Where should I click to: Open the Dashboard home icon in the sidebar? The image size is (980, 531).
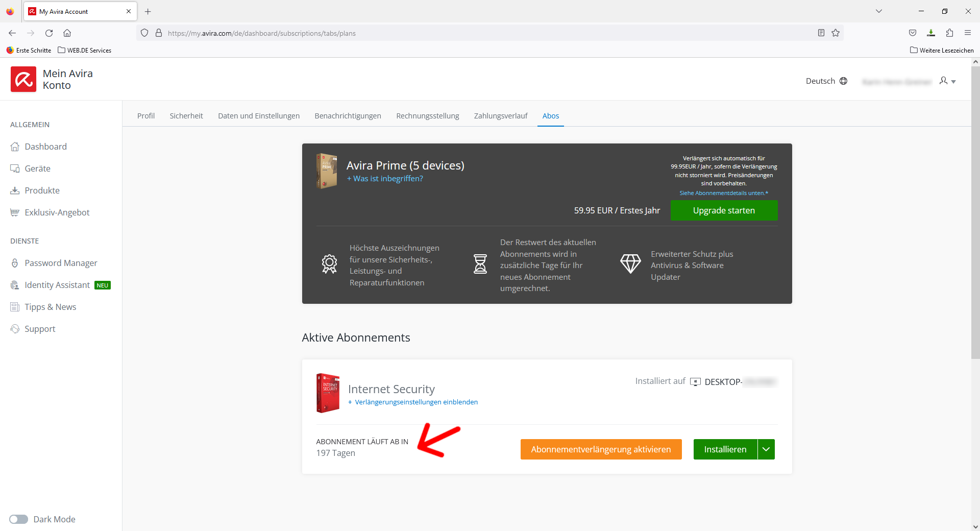[x=15, y=147]
